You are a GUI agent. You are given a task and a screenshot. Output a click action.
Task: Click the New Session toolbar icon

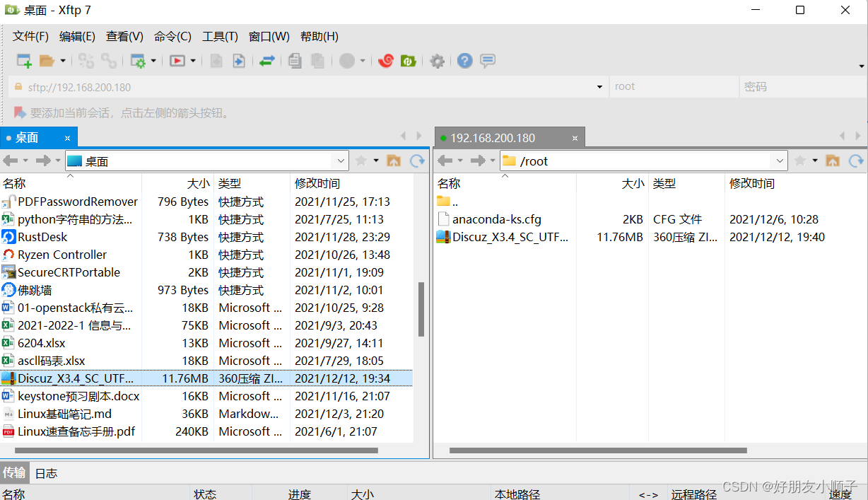tap(24, 62)
